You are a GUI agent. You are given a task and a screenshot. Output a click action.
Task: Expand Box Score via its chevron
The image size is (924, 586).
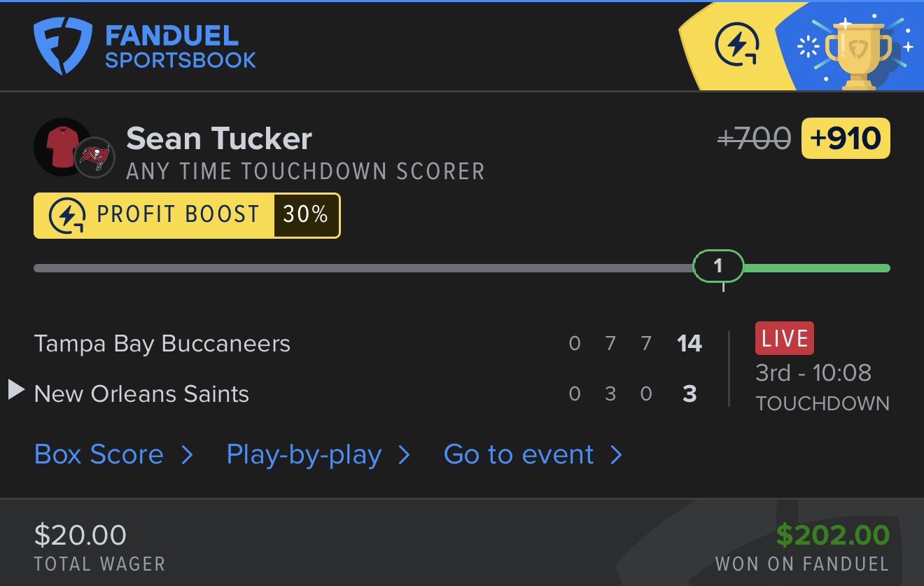[187, 456]
